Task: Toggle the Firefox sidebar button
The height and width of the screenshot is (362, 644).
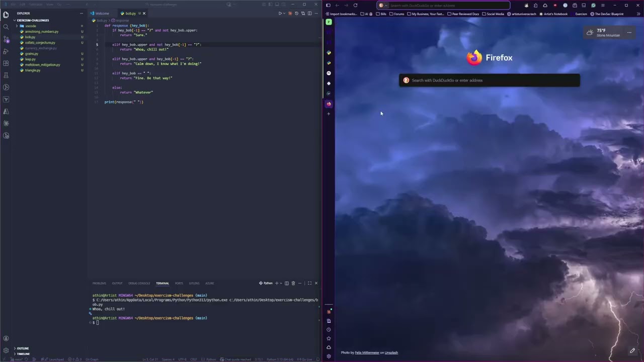Action: click(x=328, y=6)
